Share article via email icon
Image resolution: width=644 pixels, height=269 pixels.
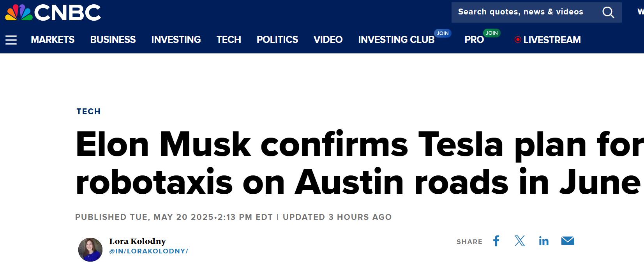(x=567, y=241)
